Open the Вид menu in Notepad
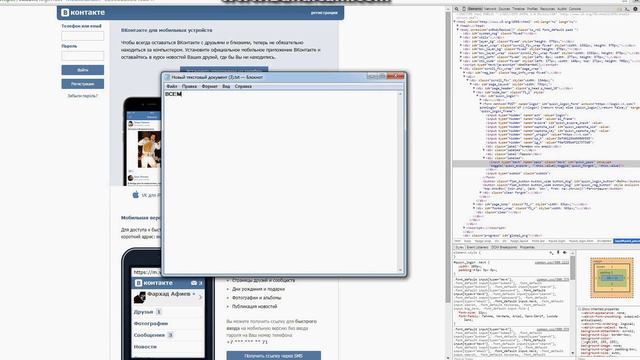 tap(226, 87)
